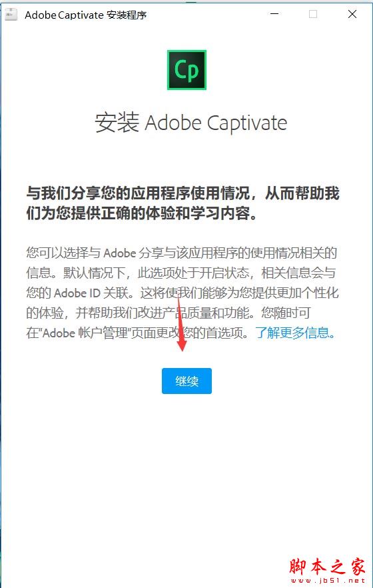This screenshot has height=588, width=373.
Task: Click the words Adobe ID in paragraph
Action: point(77,293)
